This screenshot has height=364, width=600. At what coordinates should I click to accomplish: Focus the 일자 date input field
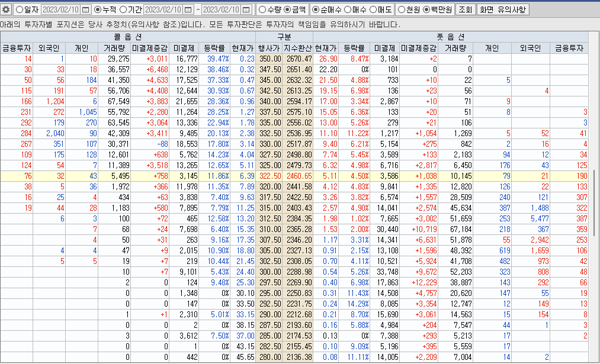[x=60, y=9]
